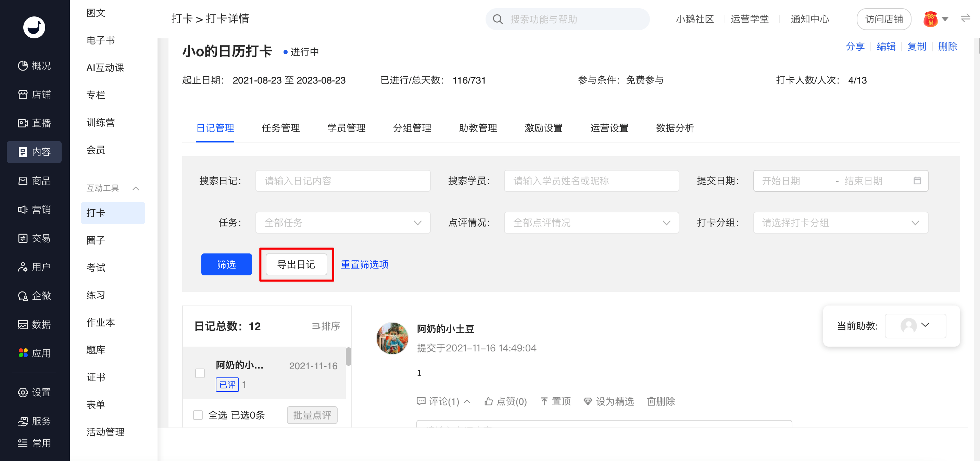Viewport: 980px width, 461px height.
Task: Click the 搜索日记 input field
Action: tap(342, 181)
